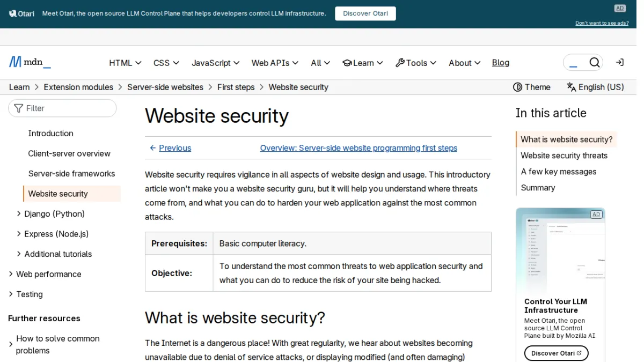Open the language switcher English (US)
Image resolution: width=644 pixels, height=362 pixels.
pos(595,87)
